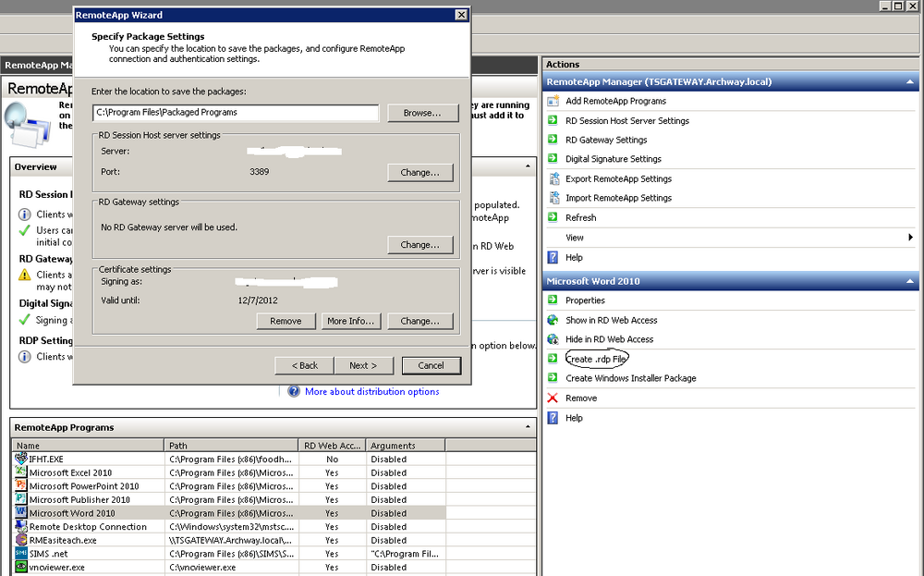This screenshot has height=576, width=924.
Task: Select the Remote Desktop Connection row
Action: coord(228,526)
